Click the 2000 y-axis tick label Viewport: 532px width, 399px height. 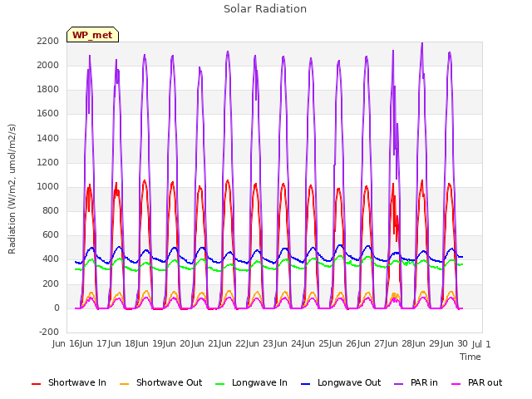point(48,65)
